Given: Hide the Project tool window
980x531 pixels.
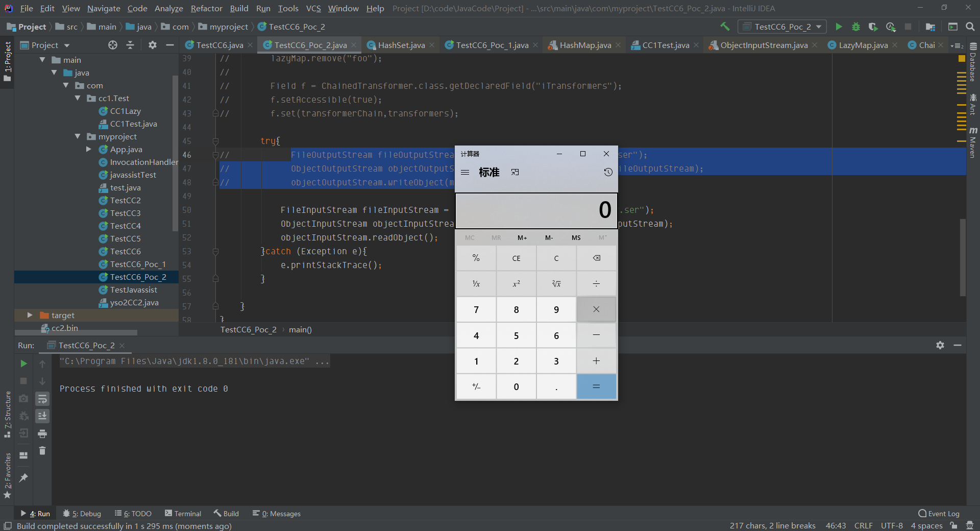Looking at the screenshot, I should coord(169,45).
